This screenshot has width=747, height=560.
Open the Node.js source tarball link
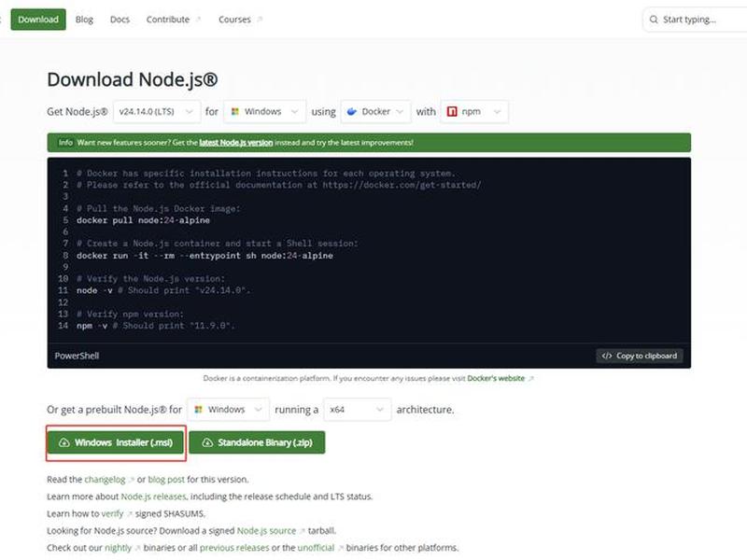[266, 530]
